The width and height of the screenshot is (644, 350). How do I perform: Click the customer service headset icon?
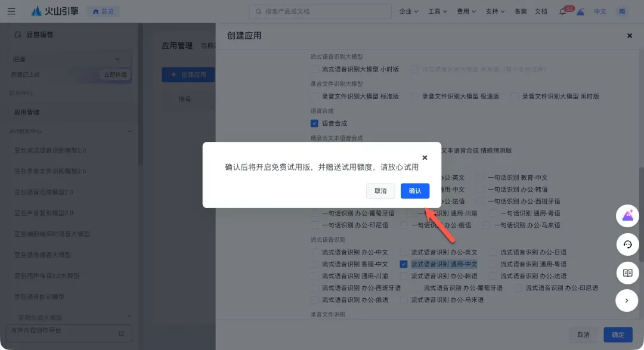tap(627, 244)
